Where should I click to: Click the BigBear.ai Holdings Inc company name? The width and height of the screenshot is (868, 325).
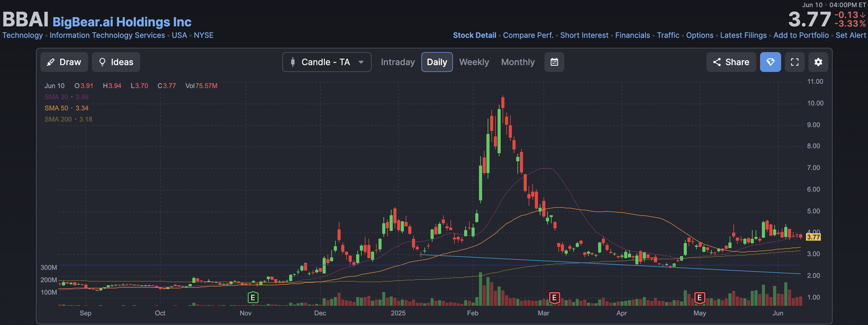[122, 22]
